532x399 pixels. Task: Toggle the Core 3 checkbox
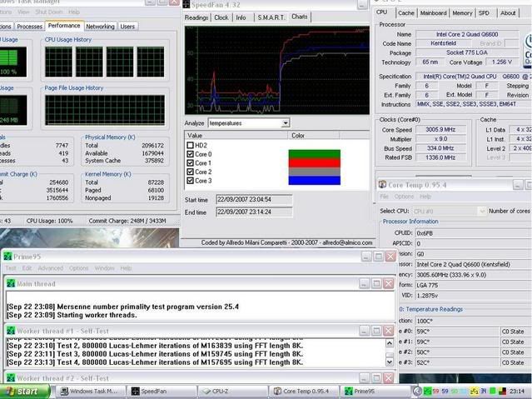point(191,181)
